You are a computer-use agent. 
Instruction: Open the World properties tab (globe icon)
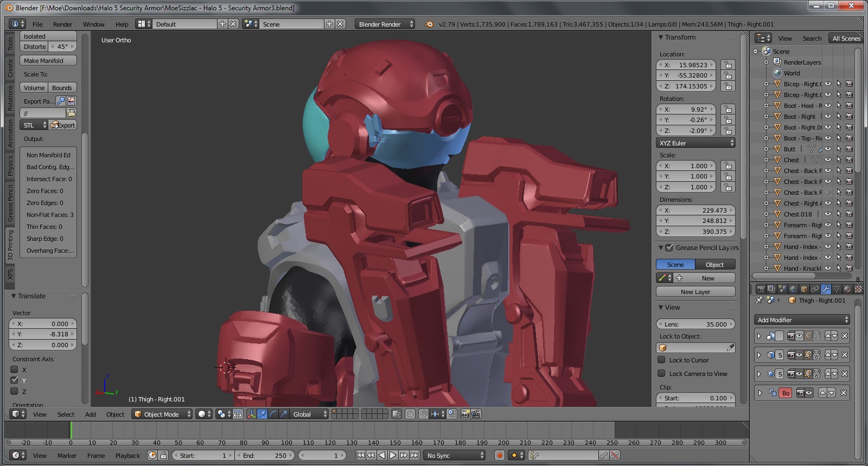point(793,289)
